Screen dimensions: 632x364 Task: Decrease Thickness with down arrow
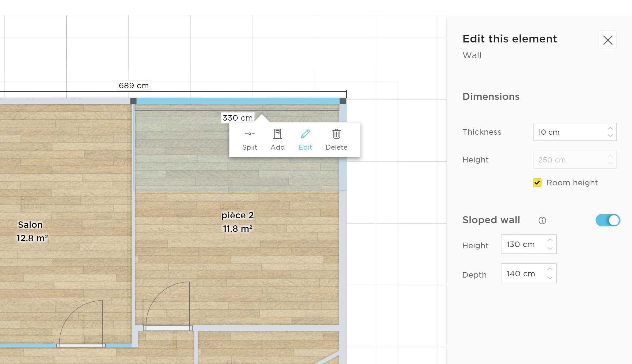[610, 136]
